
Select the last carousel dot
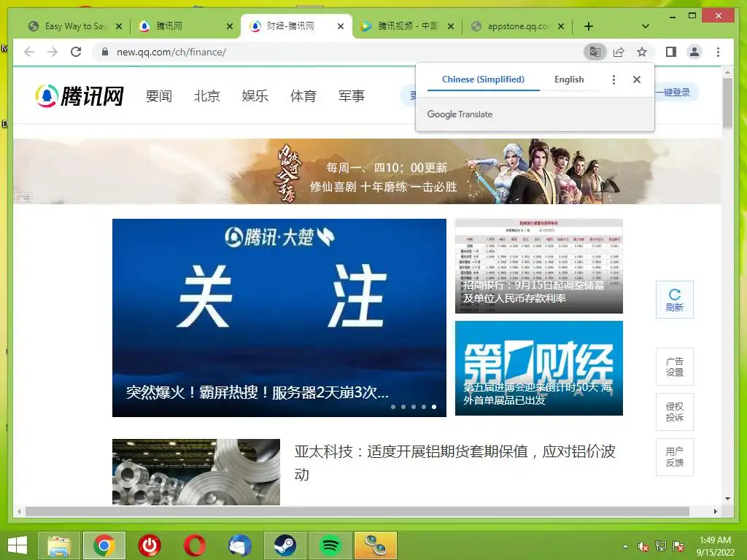[434, 407]
